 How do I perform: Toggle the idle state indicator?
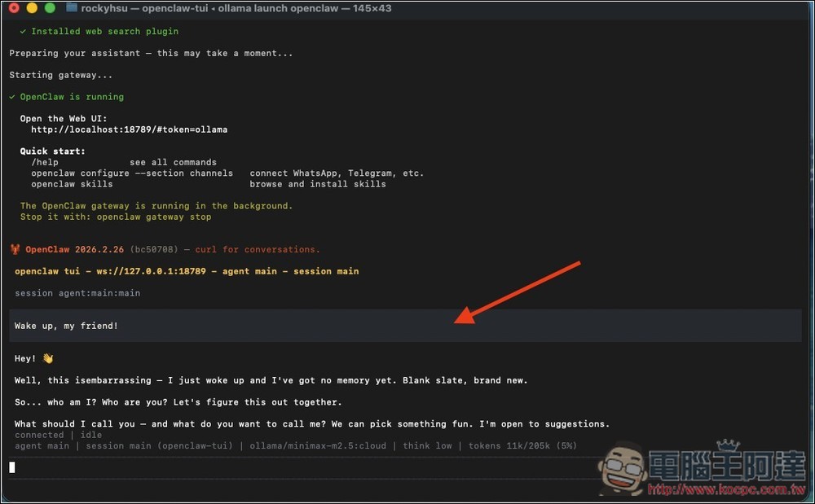click(x=90, y=435)
